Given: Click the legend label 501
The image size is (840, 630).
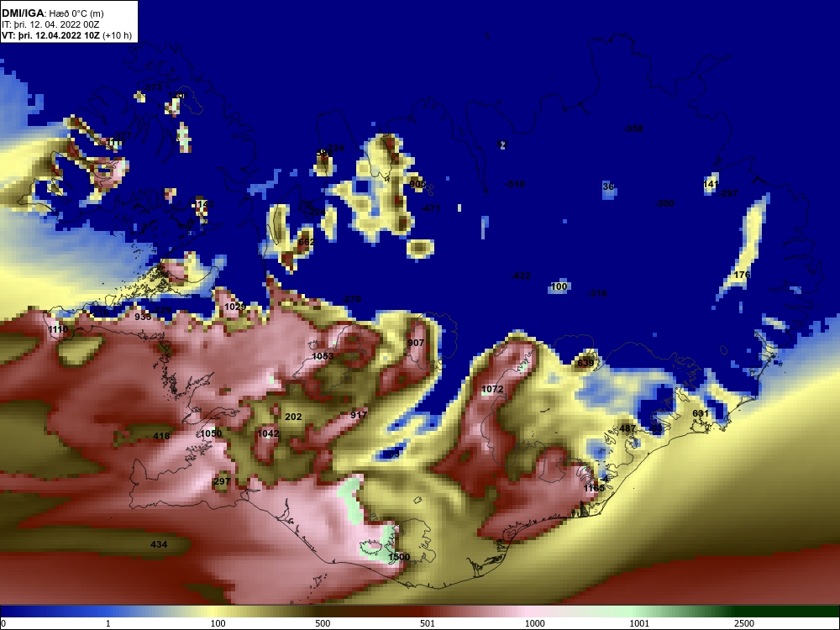Looking at the screenshot, I should (x=428, y=623).
